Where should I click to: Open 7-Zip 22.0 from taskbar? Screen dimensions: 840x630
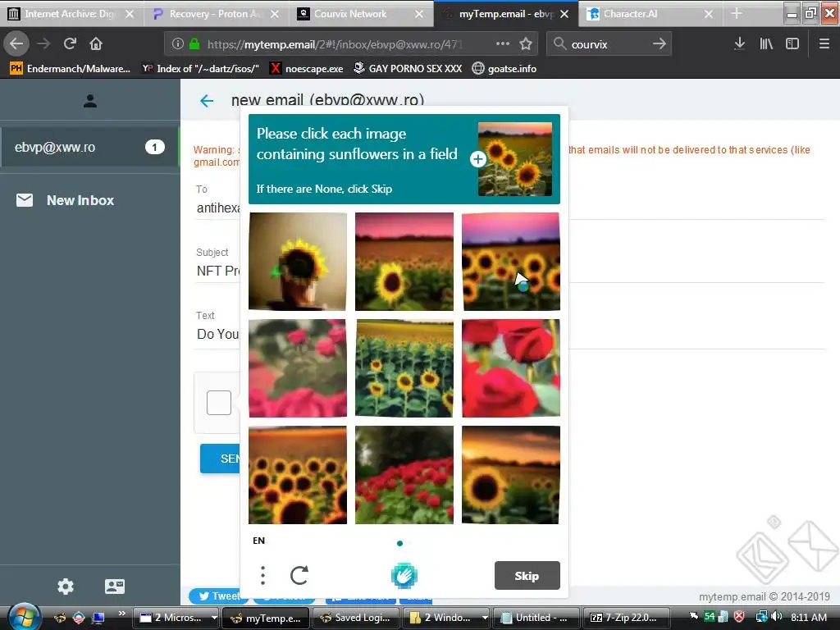tap(626, 618)
